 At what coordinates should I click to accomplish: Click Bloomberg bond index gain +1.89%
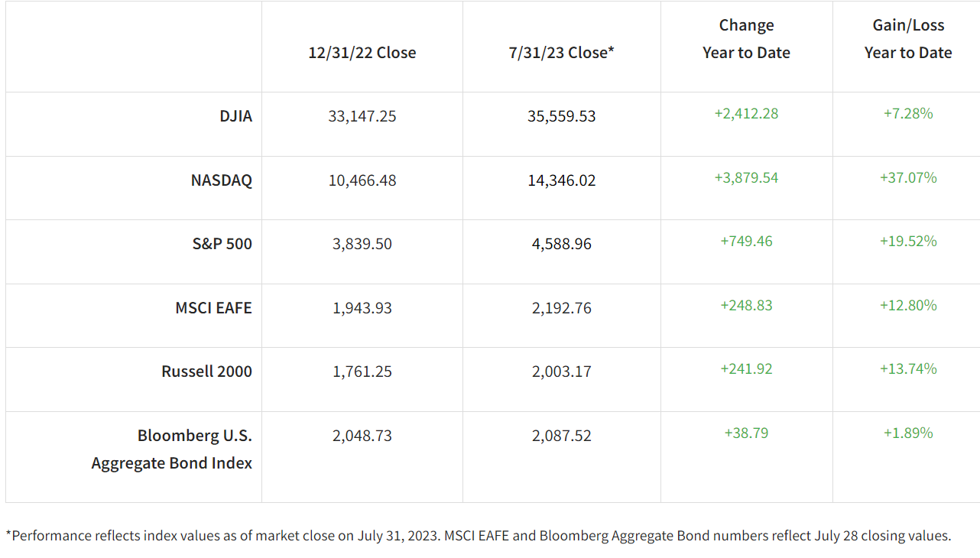(908, 433)
